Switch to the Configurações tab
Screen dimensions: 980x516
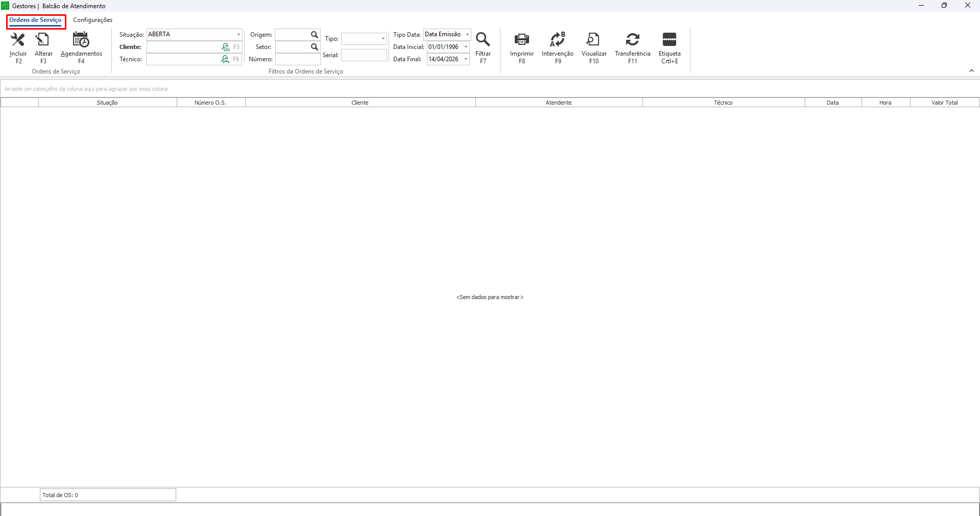[92, 20]
